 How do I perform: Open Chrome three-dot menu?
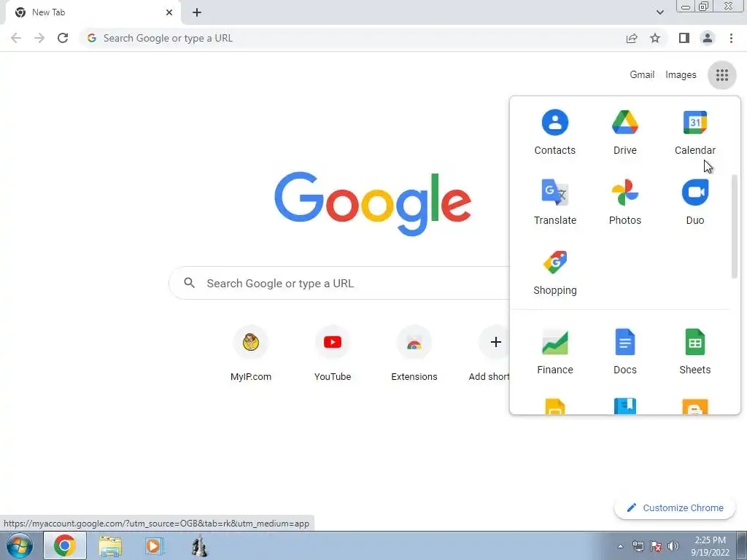tap(731, 38)
